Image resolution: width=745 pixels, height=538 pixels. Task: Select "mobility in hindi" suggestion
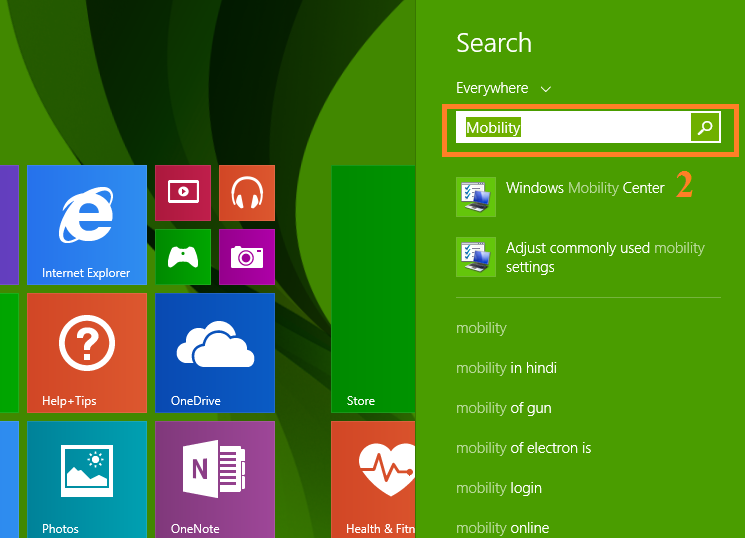click(x=506, y=368)
